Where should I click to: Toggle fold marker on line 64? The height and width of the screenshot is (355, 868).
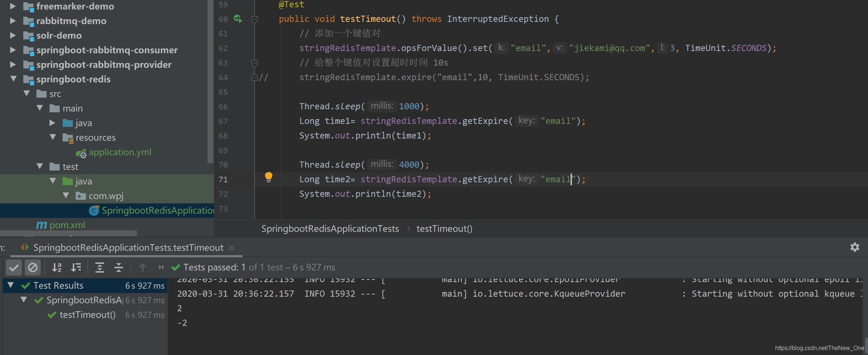point(254,77)
